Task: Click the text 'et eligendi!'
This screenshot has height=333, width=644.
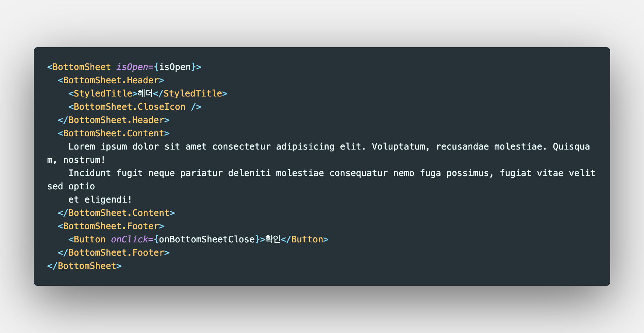Action: [x=100, y=200]
